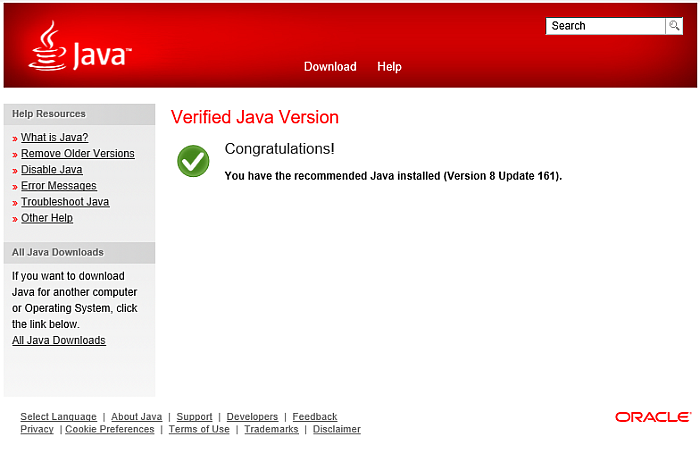Image resolution: width=700 pixels, height=462 pixels.
Task: Open About Java footer link
Action: click(x=137, y=416)
